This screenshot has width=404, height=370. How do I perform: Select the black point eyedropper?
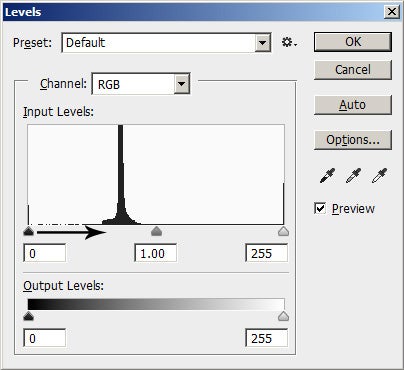(327, 176)
